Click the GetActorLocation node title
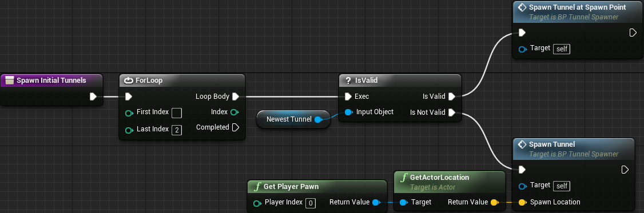 pos(439,177)
